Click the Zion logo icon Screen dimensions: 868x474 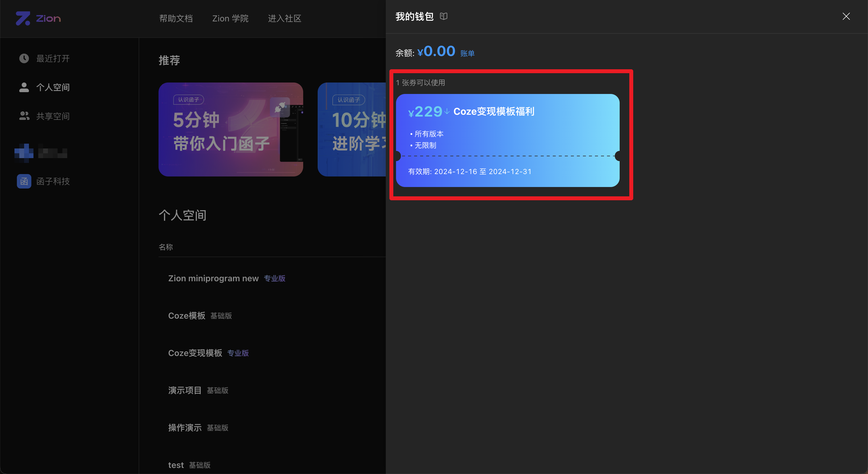pyautogui.click(x=23, y=18)
